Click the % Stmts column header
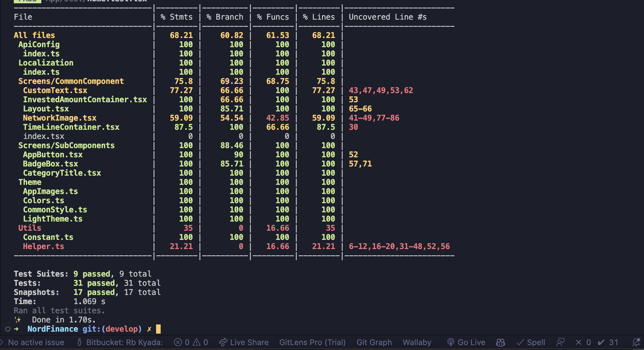This screenshot has height=350, width=644. (x=176, y=17)
